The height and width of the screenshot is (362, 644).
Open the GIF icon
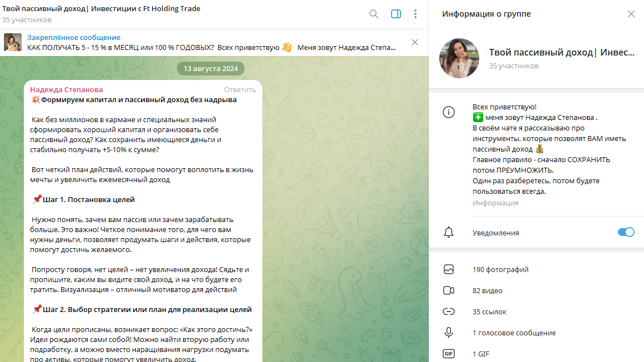point(449,354)
